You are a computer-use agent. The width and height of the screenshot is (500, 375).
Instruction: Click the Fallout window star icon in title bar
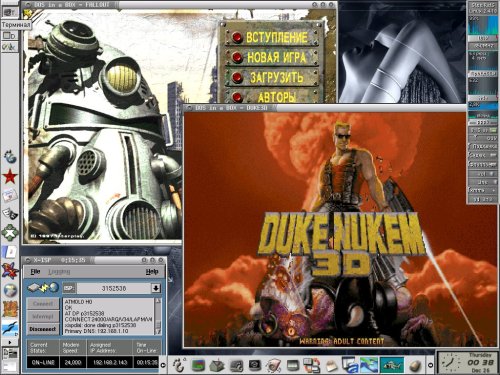coord(28,13)
